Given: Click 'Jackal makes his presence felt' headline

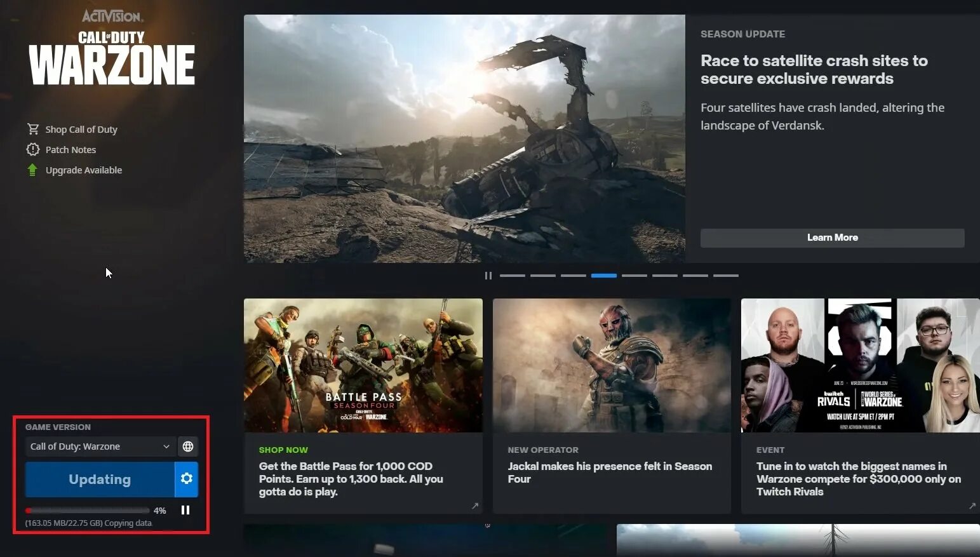Looking at the screenshot, I should click(610, 473).
